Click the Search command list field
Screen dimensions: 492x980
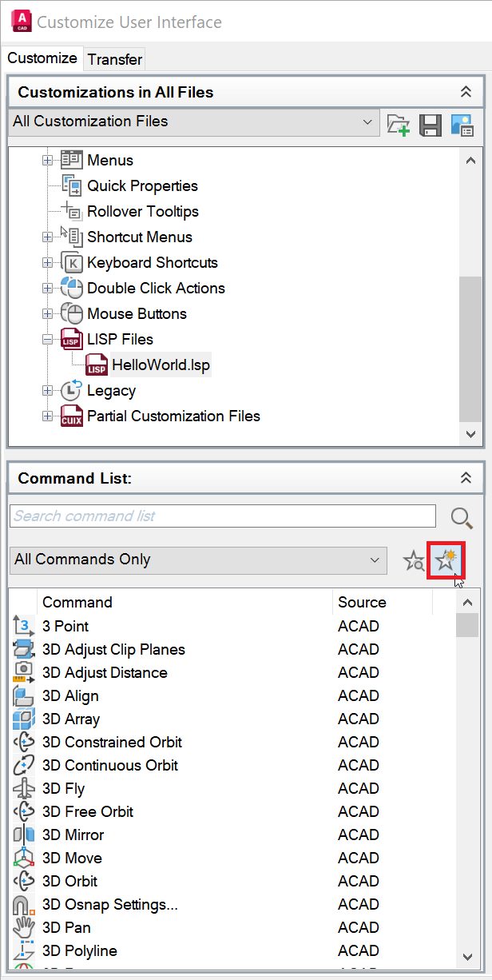223,516
